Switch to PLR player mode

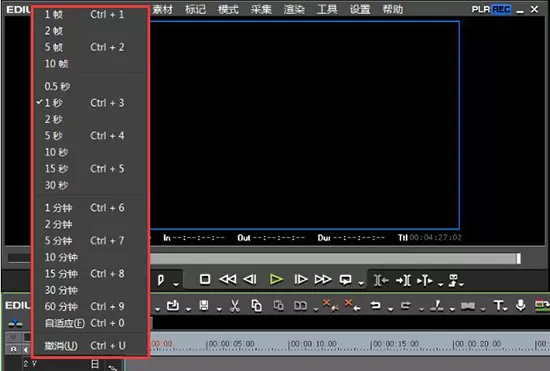pos(481,9)
